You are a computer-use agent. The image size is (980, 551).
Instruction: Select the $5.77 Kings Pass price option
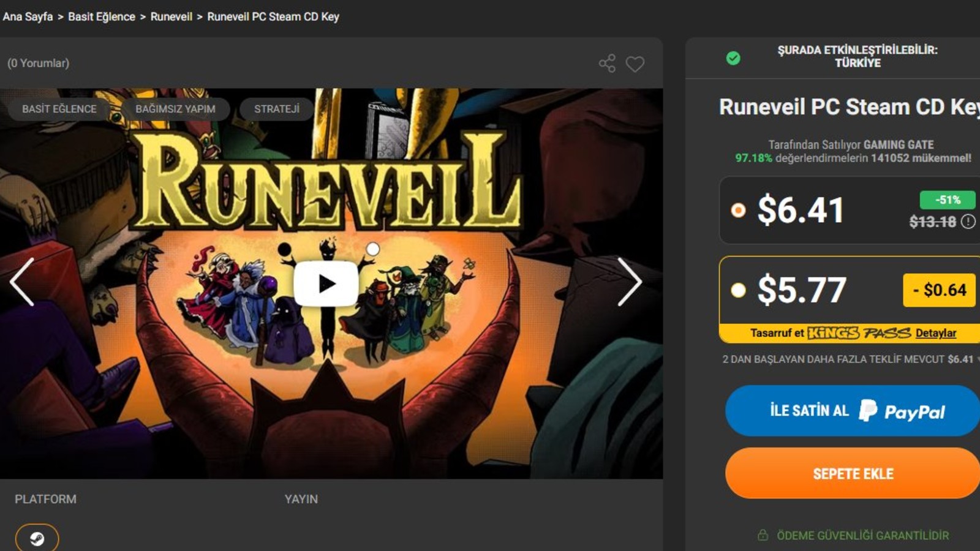point(739,290)
